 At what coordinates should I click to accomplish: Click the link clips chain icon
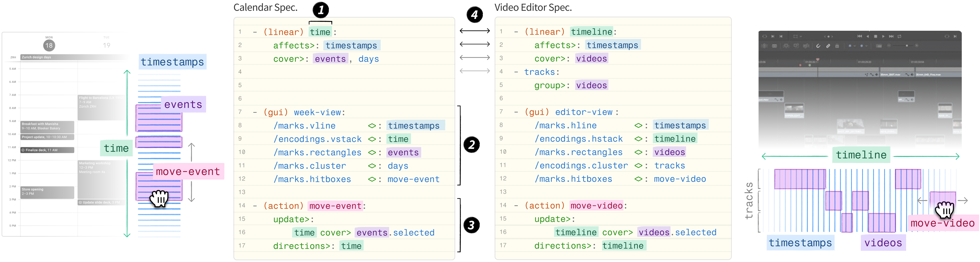828,46
